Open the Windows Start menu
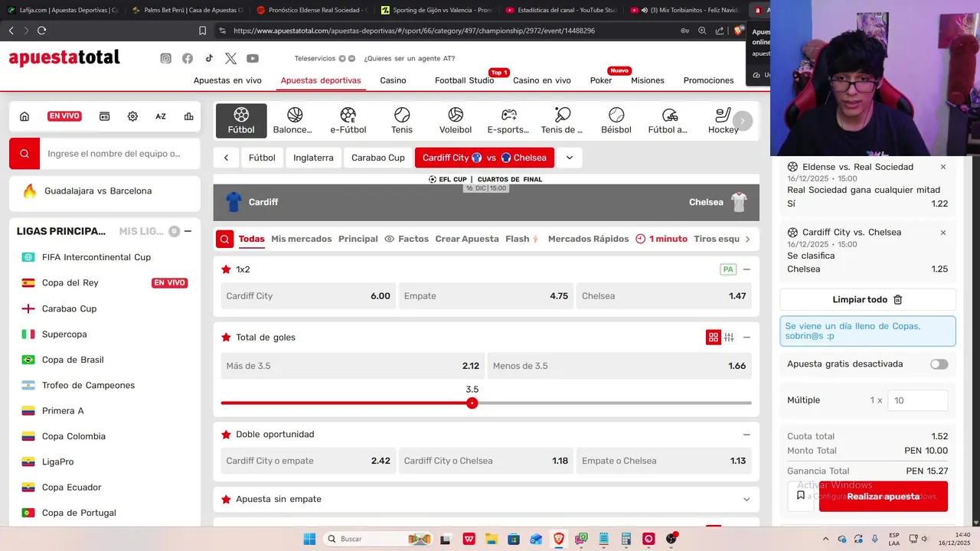The image size is (980, 551). click(x=309, y=539)
